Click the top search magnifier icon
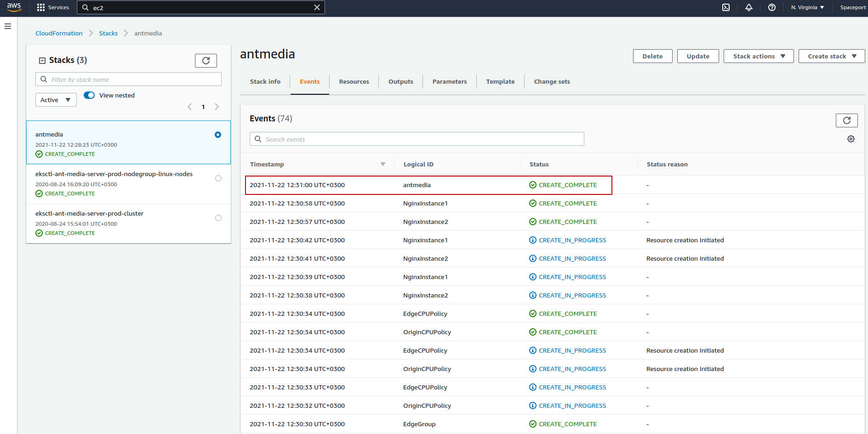The image size is (868, 434). pyautogui.click(x=85, y=7)
